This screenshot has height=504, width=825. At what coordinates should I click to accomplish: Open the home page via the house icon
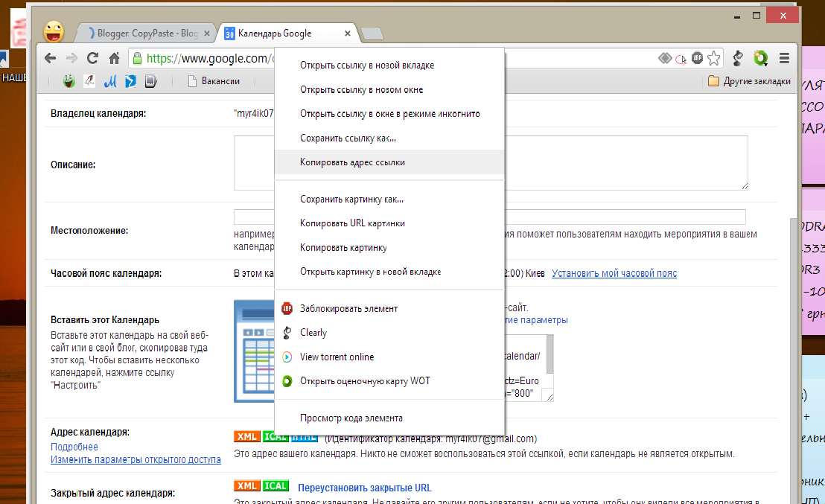point(114,58)
